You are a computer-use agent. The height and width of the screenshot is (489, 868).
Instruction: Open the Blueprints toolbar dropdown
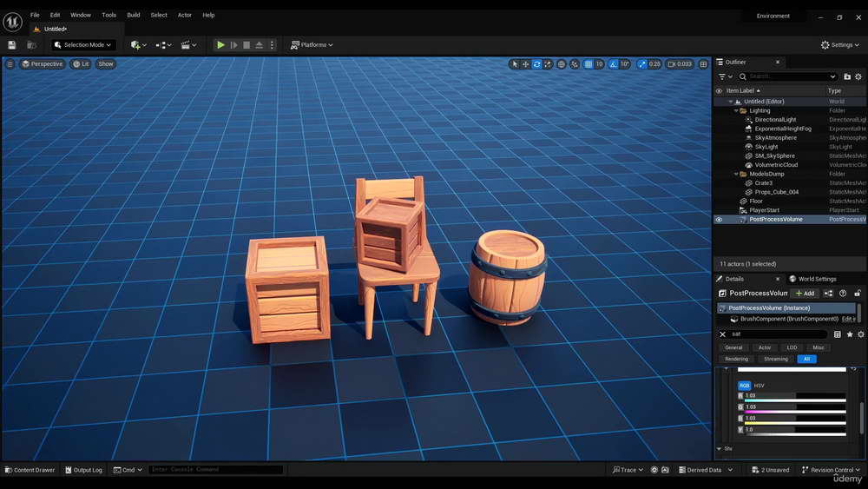163,45
